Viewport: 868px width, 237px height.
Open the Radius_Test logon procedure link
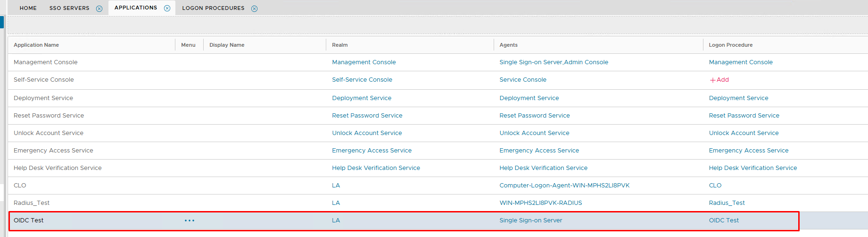727,203
